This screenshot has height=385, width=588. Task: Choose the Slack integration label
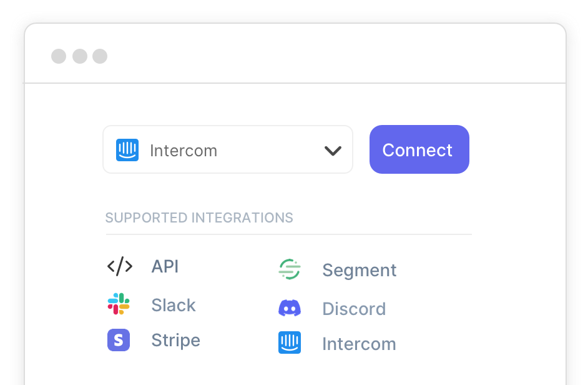(174, 305)
